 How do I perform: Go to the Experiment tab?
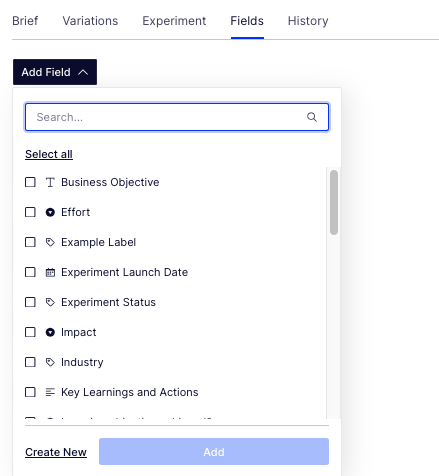point(174,21)
